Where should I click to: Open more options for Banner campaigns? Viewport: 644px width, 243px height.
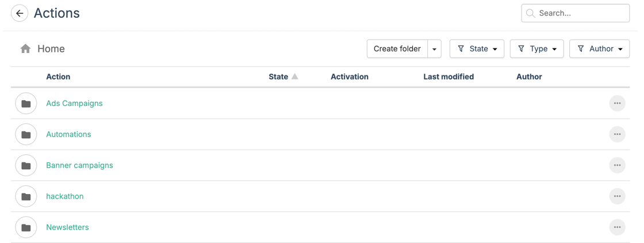point(617,165)
